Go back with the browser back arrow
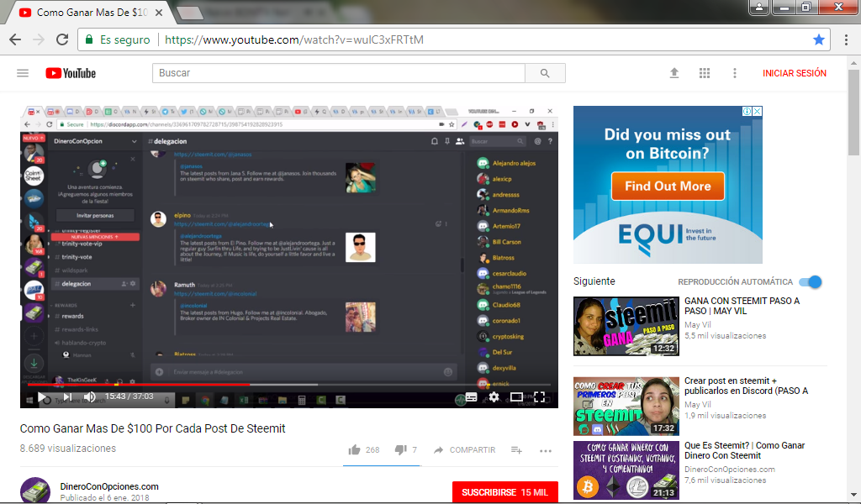This screenshot has width=861, height=504. 15,39
